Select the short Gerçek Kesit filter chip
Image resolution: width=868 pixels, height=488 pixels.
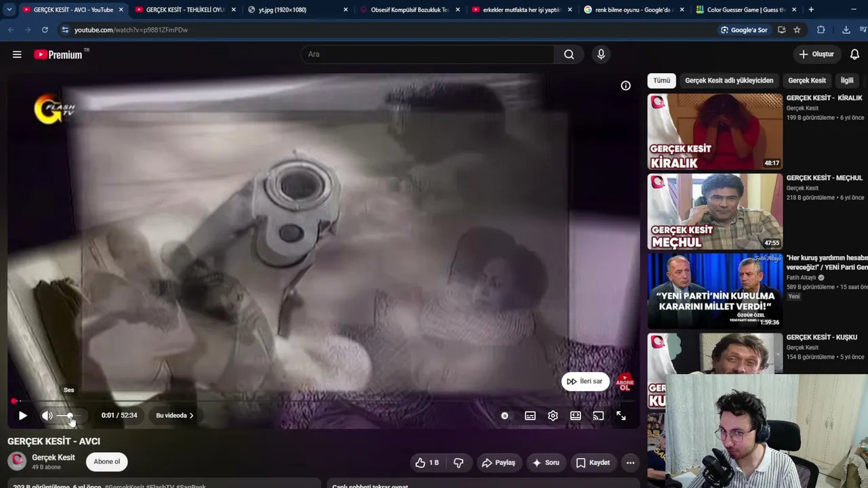tap(807, 81)
